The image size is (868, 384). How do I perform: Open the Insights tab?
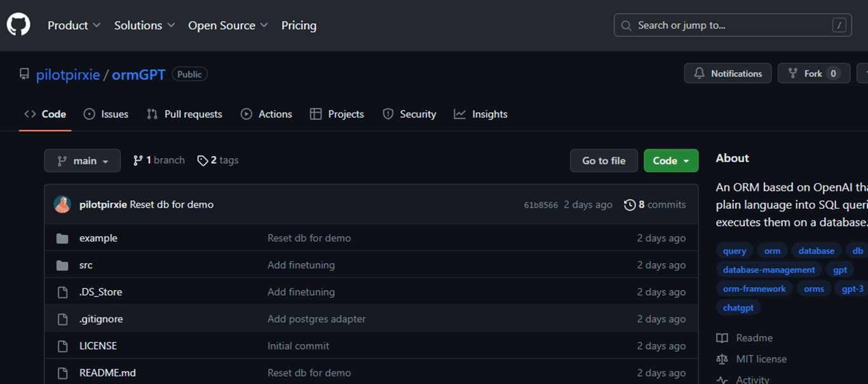click(480, 114)
